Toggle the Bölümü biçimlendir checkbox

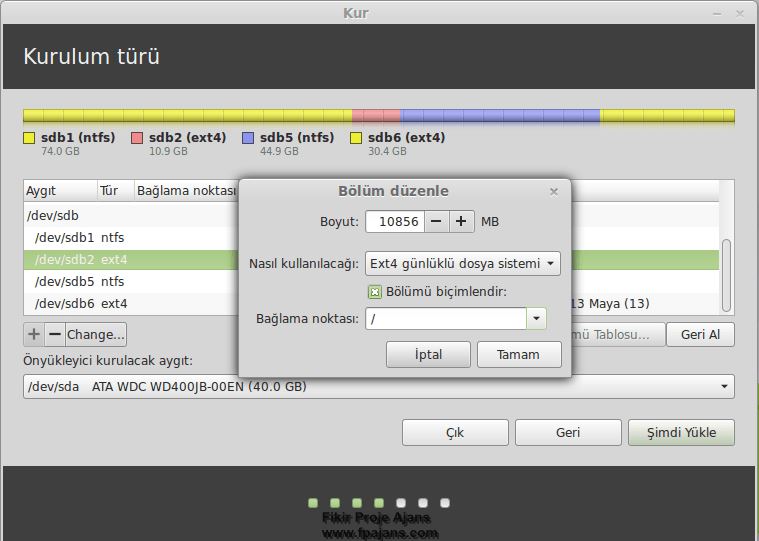pyautogui.click(x=374, y=292)
